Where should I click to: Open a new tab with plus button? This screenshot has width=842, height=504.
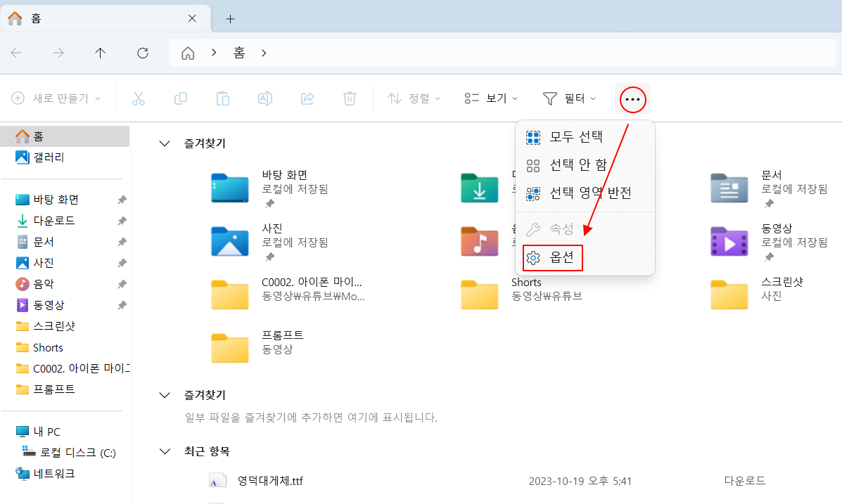click(x=230, y=19)
